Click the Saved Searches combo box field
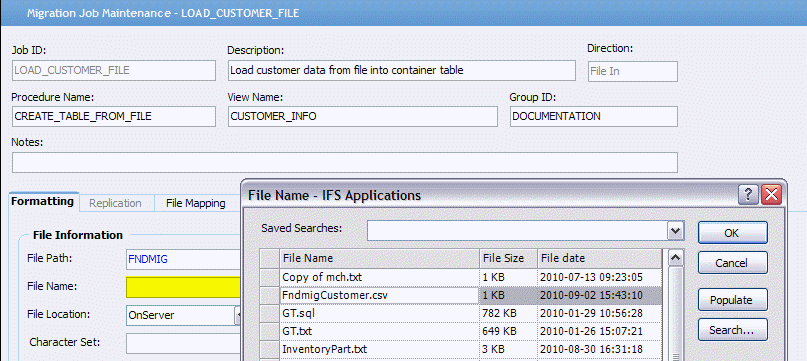Image resolution: width=807 pixels, height=361 pixels. coord(525,231)
